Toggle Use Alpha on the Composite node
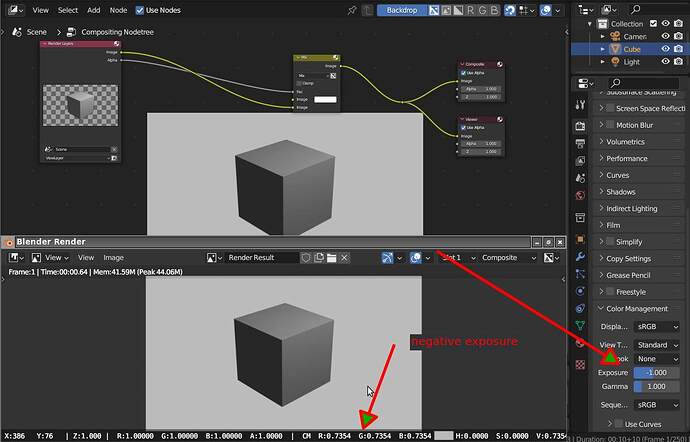The width and height of the screenshot is (690, 442). click(x=463, y=73)
